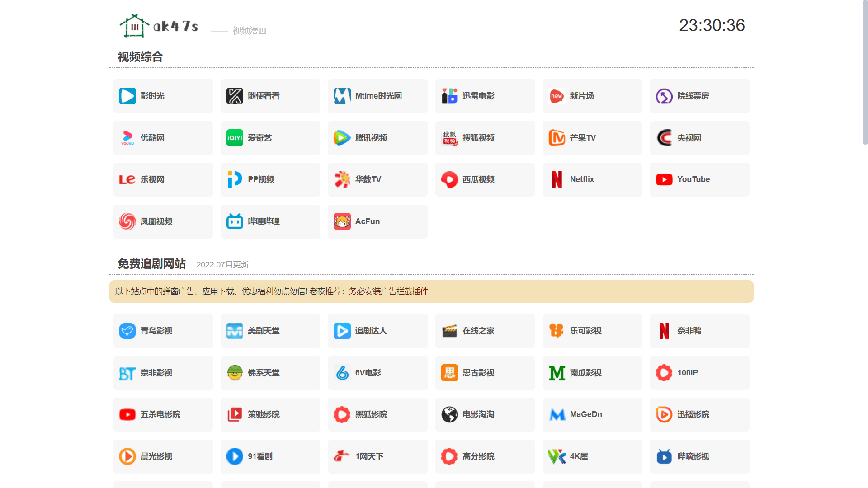Image resolution: width=868 pixels, height=488 pixels.
Task: Click the YouTube red play icon
Action: pyautogui.click(x=664, y=179)
